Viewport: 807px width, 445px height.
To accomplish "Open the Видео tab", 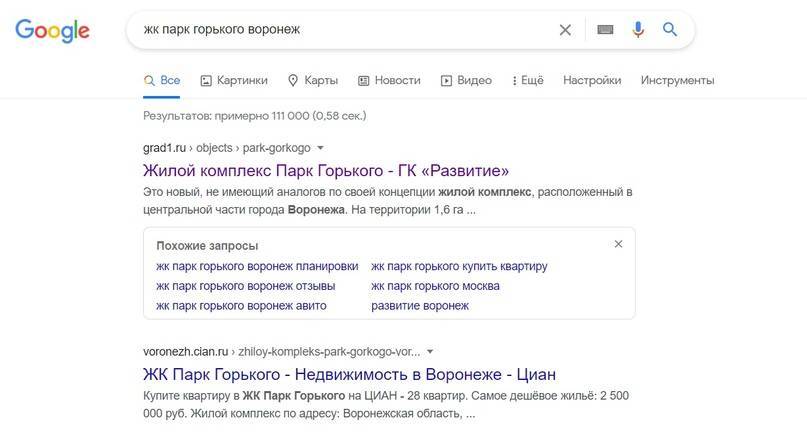I will tap(466, 80).
